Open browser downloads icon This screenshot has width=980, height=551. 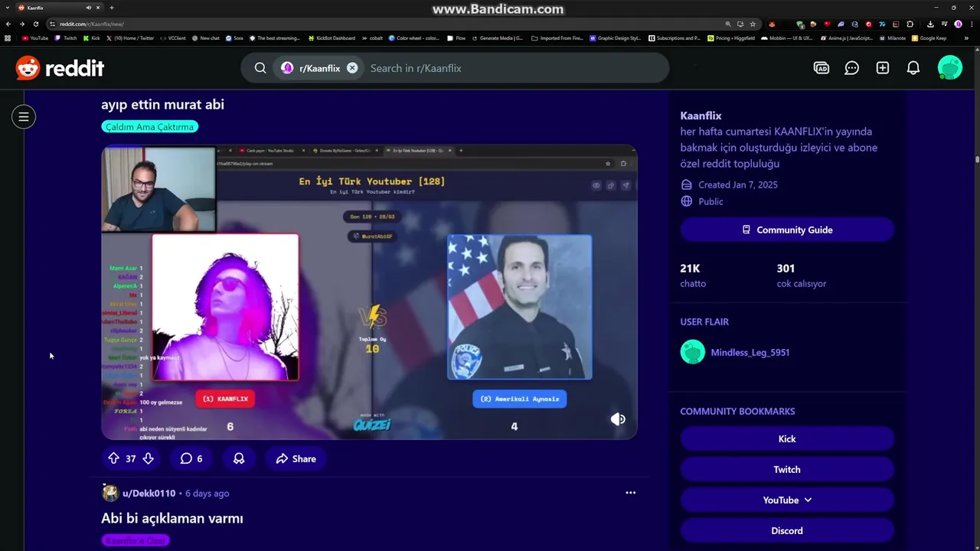(930, 24)
